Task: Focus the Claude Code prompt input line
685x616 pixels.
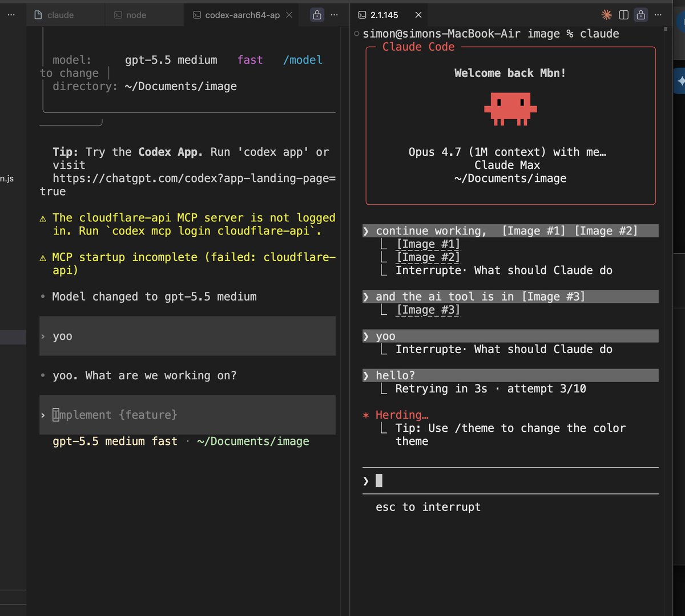Action: point(510,481)
